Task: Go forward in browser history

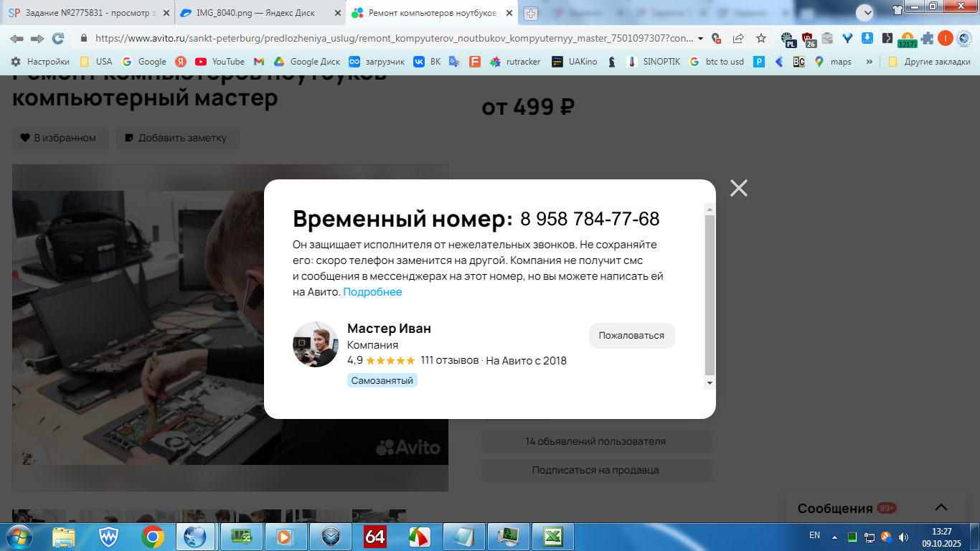Action: (37, 38)
